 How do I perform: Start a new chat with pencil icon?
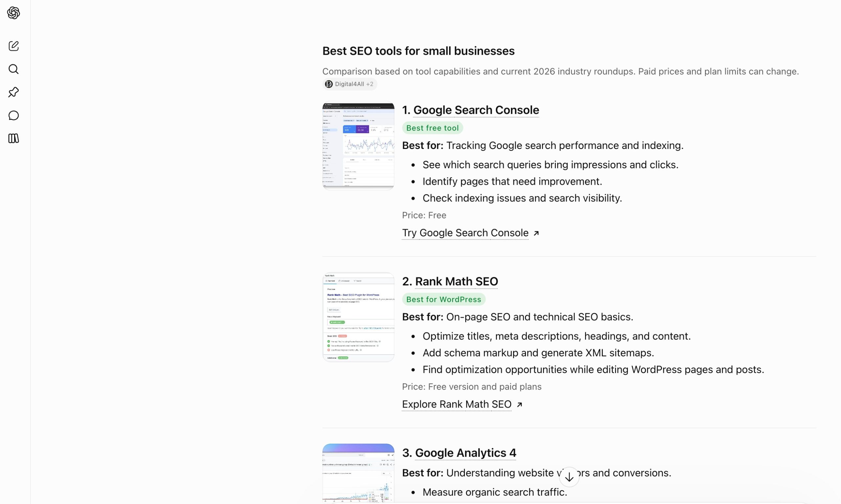(13, 46)
